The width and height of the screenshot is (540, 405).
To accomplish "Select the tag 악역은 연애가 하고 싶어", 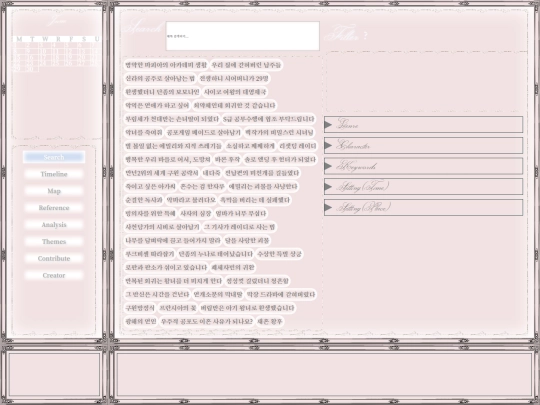I will click(157, 105).
